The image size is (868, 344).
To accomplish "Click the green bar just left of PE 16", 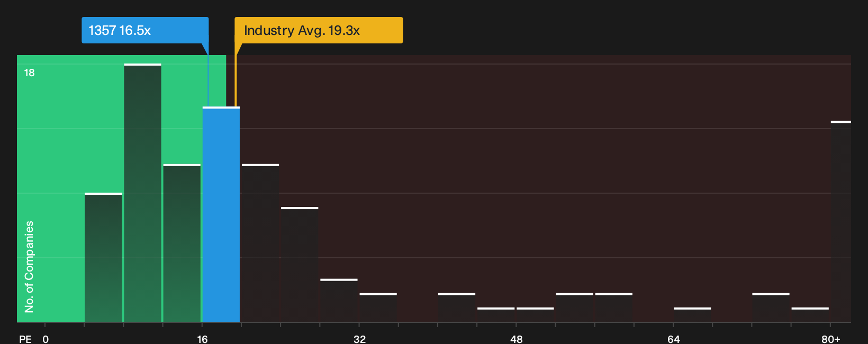I will [182, 243].
